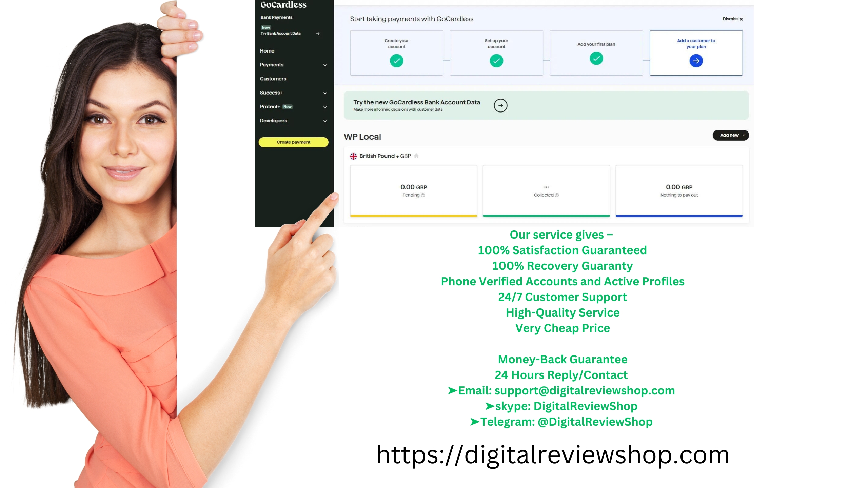Click the arrow icon next to Bank Account Data

click(500, 105)
